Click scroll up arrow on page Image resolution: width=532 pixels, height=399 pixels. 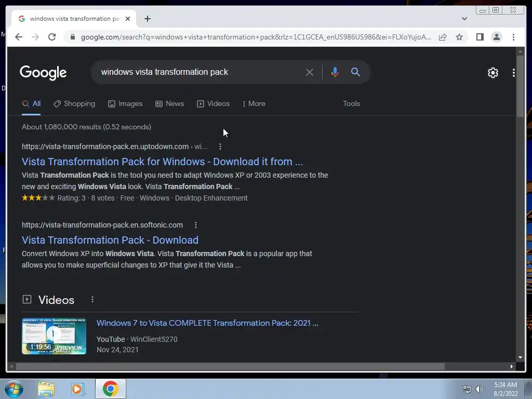coord(520,51)
